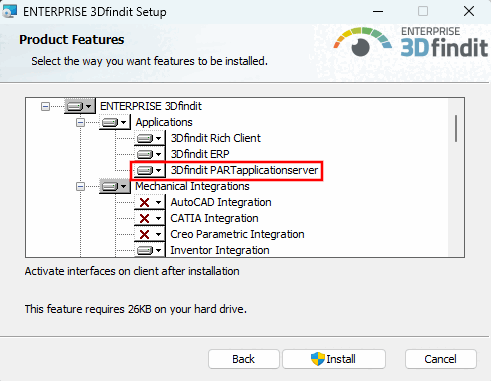Close the ENTERPRISE 3Dfindit Setup window
491x381 pixels.
[x=469, y=12]
